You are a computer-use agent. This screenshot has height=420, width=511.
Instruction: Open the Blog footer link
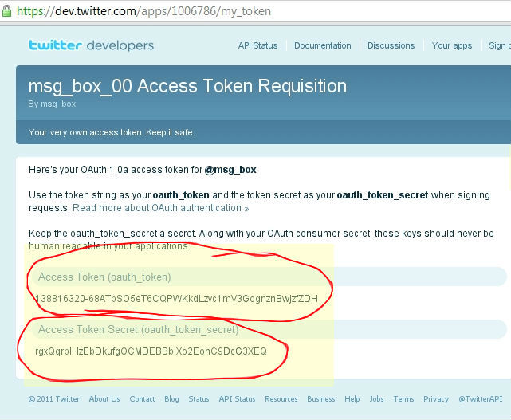point(171,398)
